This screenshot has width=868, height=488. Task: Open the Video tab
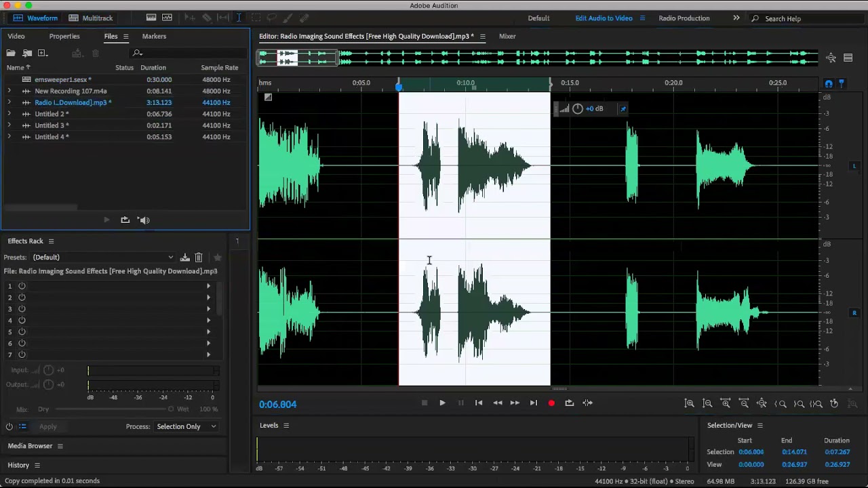tap(16, 36)
